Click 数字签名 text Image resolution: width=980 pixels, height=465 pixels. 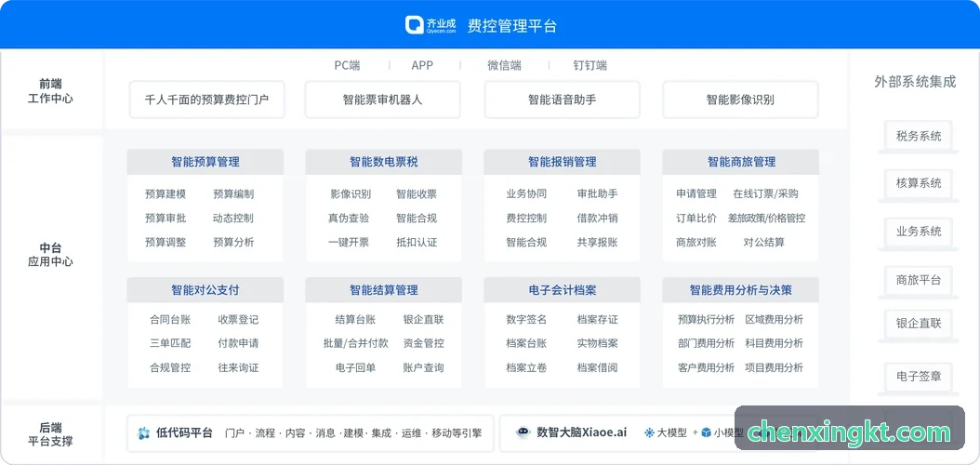pos(526,319)
